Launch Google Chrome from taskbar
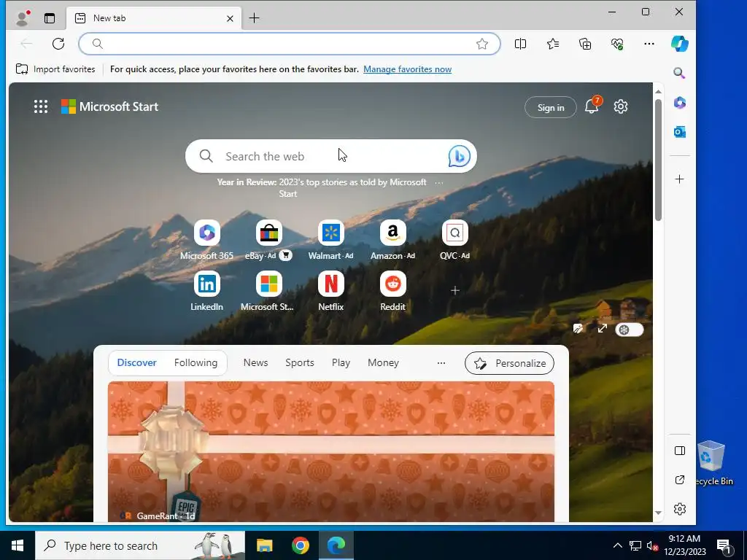Viewport: 747px width, 560px height. [300, 545]
